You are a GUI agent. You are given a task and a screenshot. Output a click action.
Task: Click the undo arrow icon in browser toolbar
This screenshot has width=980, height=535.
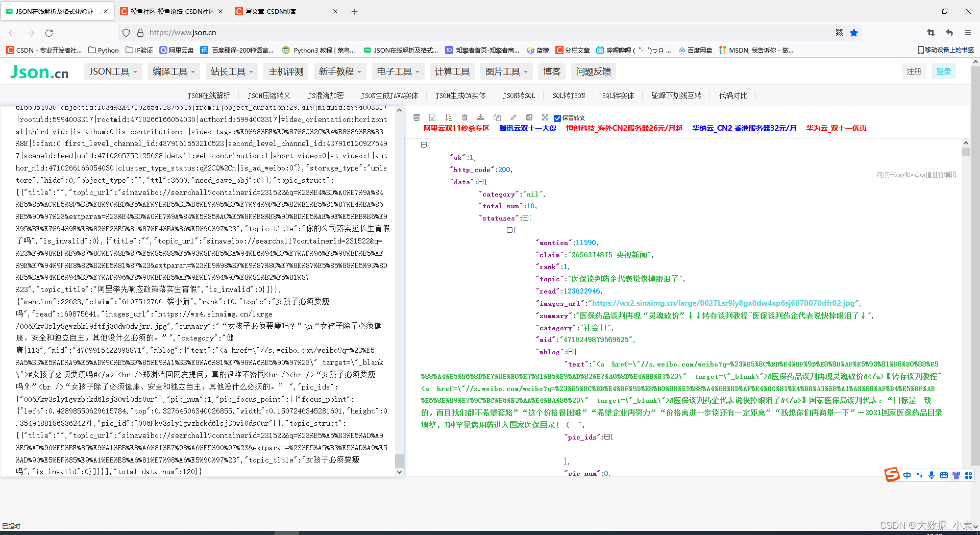pyautogui.click(x=949, y=33)
